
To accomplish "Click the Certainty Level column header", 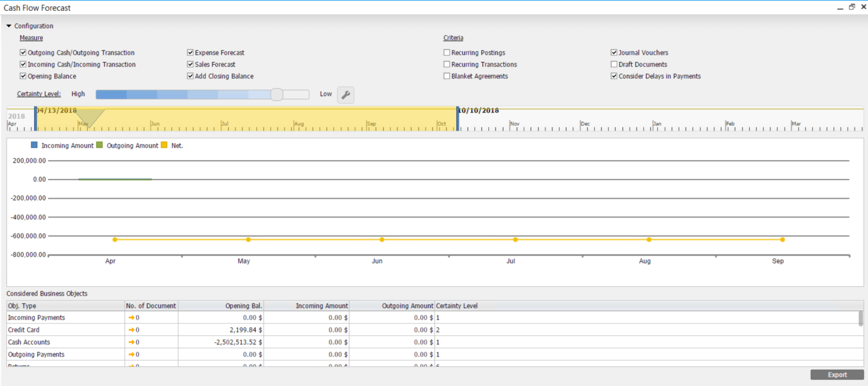I will pos(457,306).
